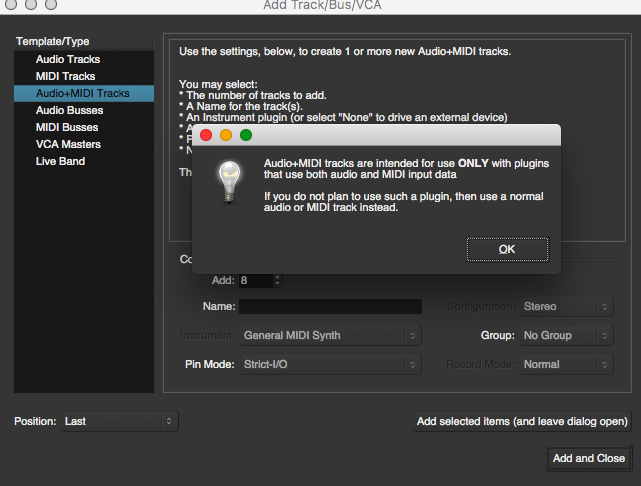The width and height of the screenshot is (641, 486).
Task: Select Audio Tracks template type
Action: 67,59
